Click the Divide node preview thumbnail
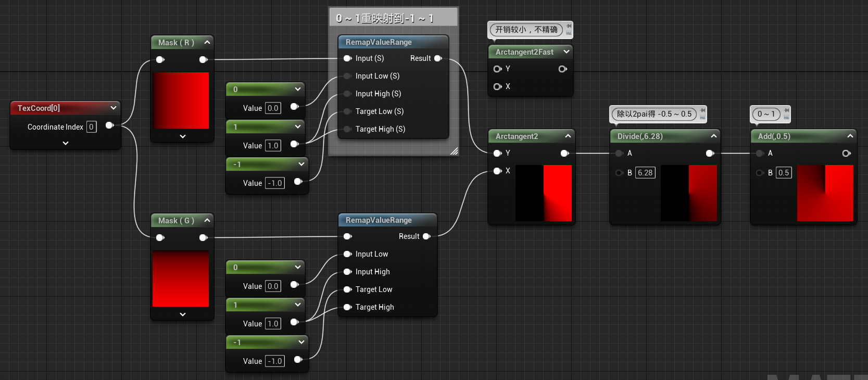Viewport: 868px width, 380px height. (689, 193)
